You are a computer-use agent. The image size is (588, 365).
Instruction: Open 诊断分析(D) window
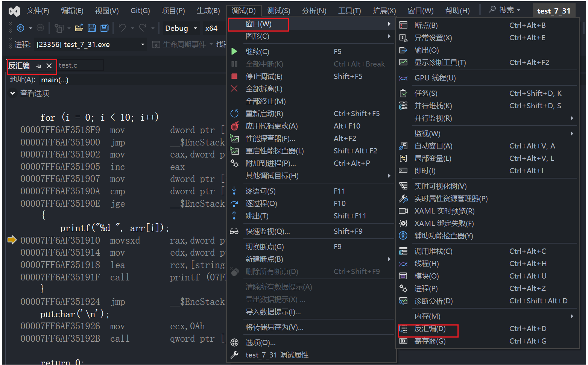(488, 301)
